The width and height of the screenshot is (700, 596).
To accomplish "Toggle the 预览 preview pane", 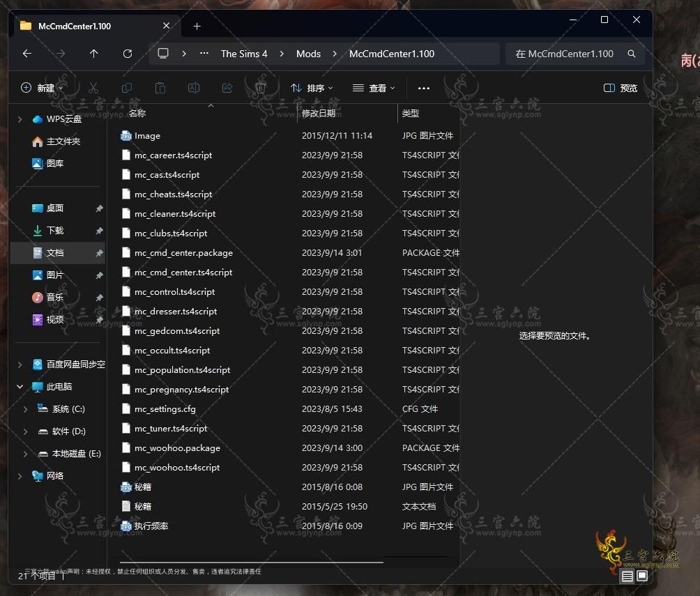I will click(x=620, y=88).
